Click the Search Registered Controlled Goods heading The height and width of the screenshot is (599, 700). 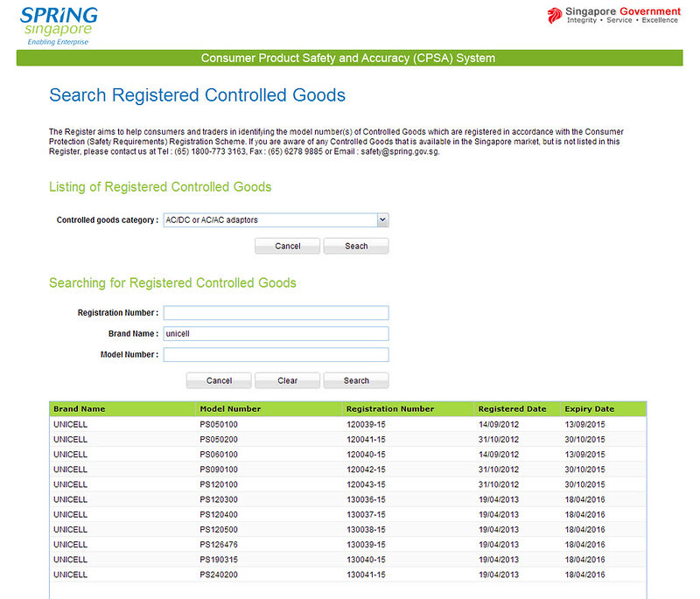point(198,95)
